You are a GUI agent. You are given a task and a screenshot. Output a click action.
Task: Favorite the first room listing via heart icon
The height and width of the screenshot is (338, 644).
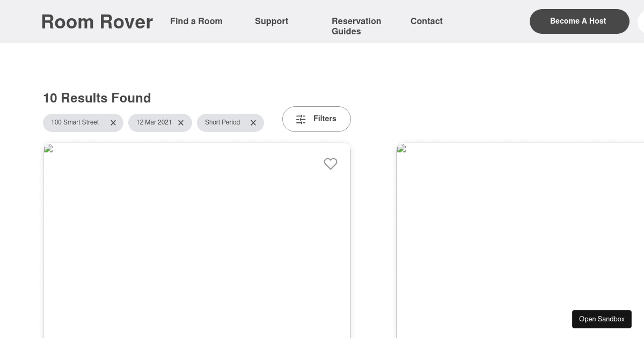click(331, 164)
